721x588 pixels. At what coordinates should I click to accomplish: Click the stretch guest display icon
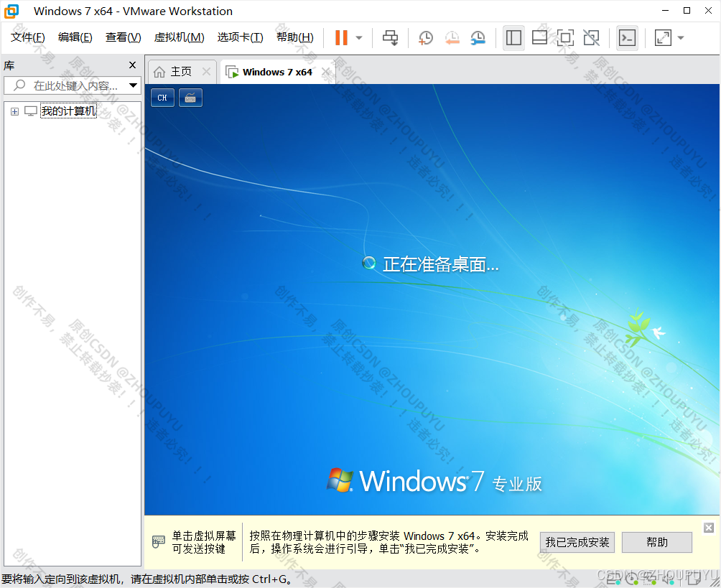[x=663, y=38]
